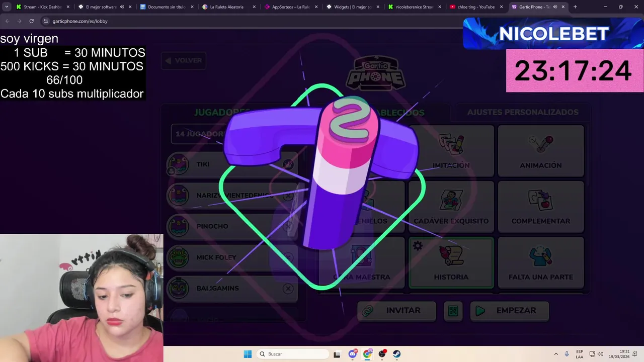Switch to chloe ting YouTube tab
This screenshot has width=644, height=362.
pos(476,7)
